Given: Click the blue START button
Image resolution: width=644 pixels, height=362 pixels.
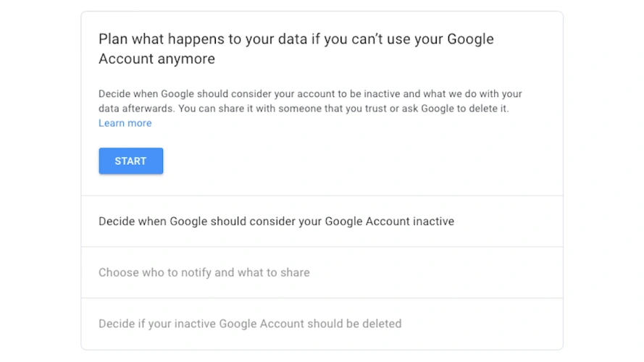Looking at the screenshot, I should point(130,161).
